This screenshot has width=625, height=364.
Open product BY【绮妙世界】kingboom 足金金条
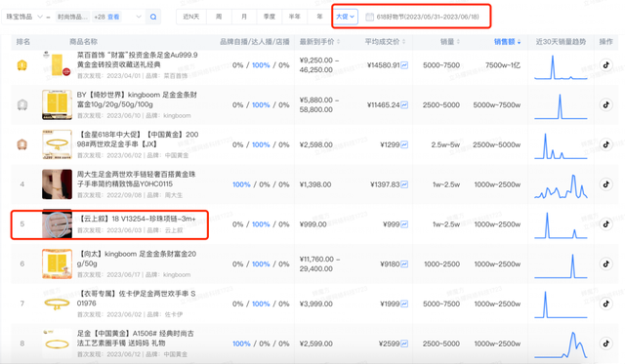137,100
